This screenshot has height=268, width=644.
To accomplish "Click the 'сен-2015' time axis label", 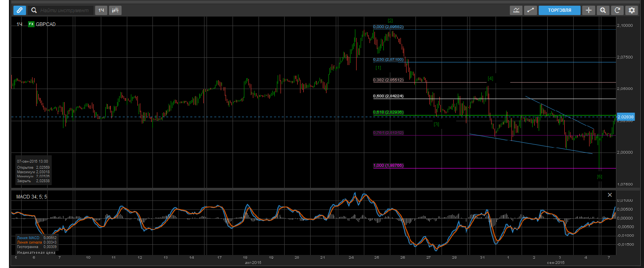I will pos(556,263).
